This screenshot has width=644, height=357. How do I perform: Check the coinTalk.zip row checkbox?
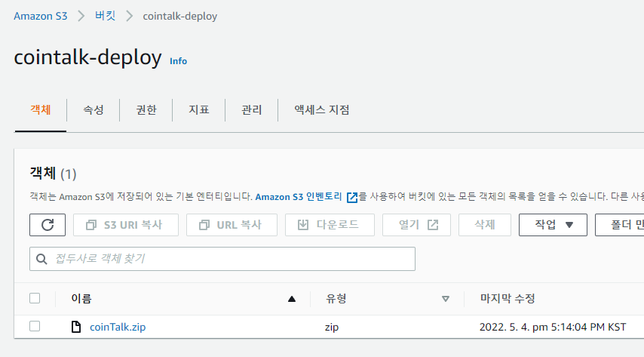[x=35, y=327]
